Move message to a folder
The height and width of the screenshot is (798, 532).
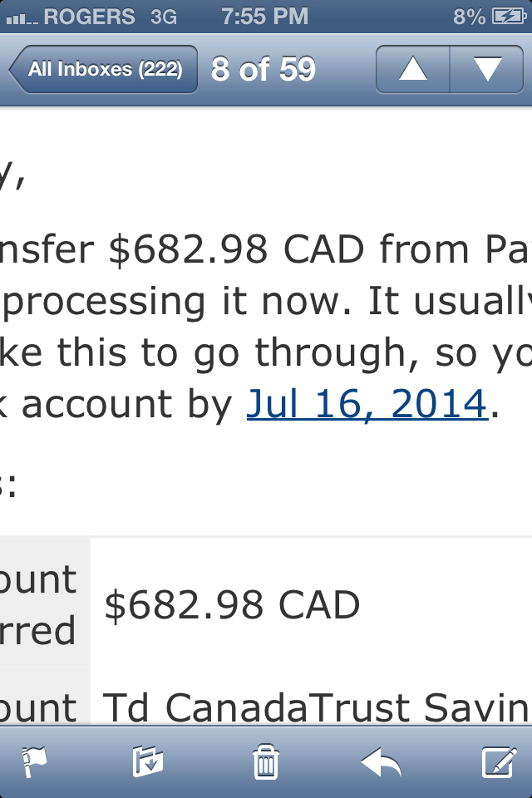coord(148,761)
